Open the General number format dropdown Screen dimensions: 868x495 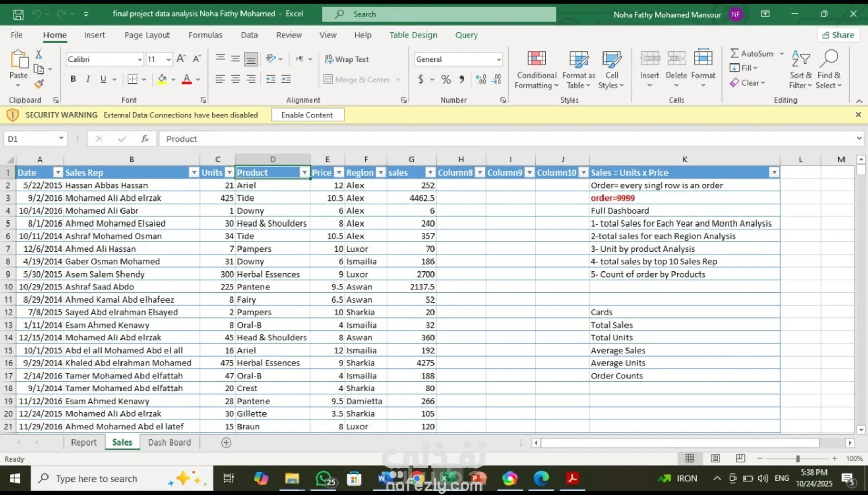(x=499, y=59)
